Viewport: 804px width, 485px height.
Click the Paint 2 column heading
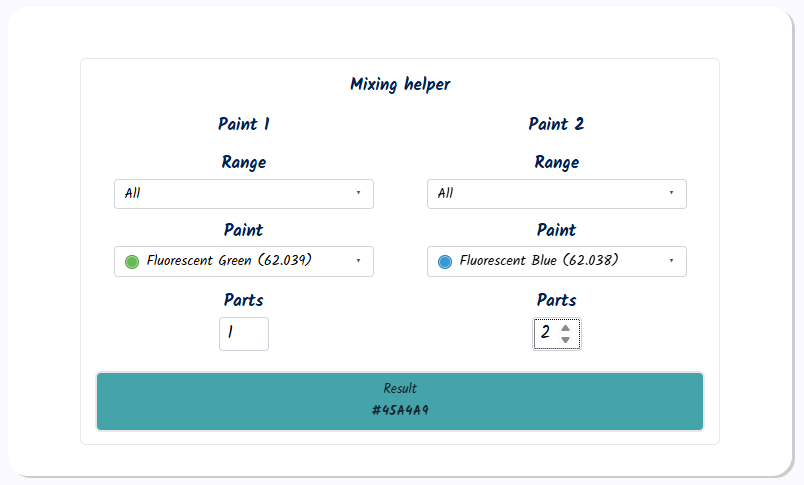556,125
